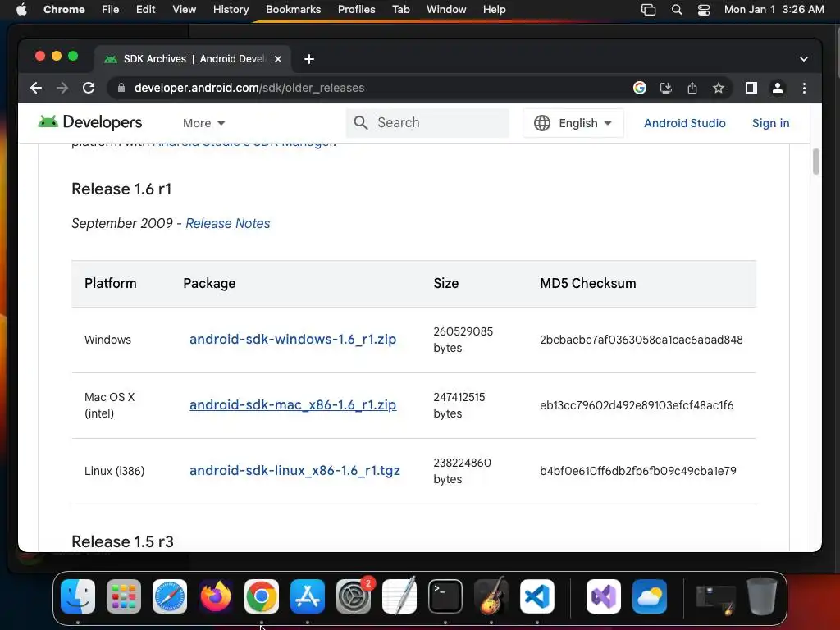
Task: Open the Bookmarks menu
Action: point(293,10)
